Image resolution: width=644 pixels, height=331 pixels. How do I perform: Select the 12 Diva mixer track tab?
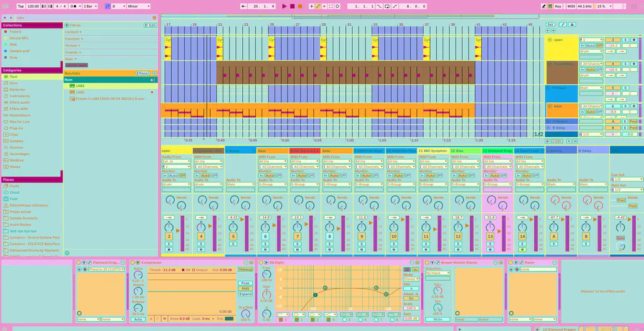point(465,151)
